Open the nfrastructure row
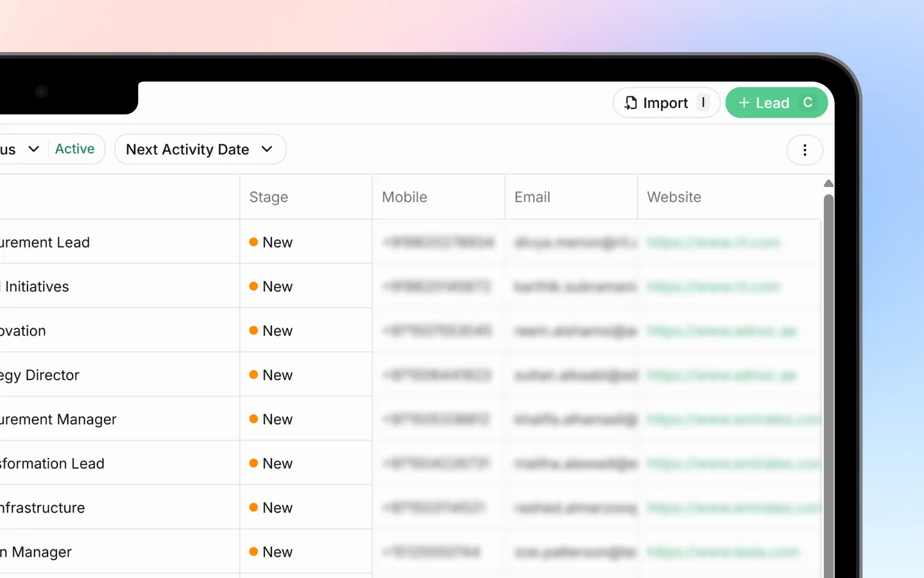Image resolution: width=924 pixels, height=578 pixels. click(x=42, y=508)
